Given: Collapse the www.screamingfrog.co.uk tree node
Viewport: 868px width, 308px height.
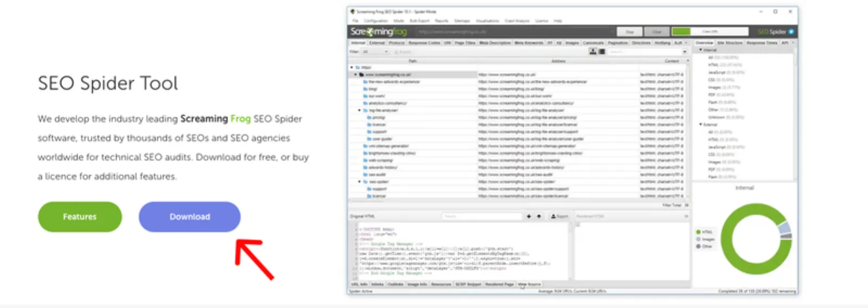Looking at the screenshot, I should click(x=356, y=74).
